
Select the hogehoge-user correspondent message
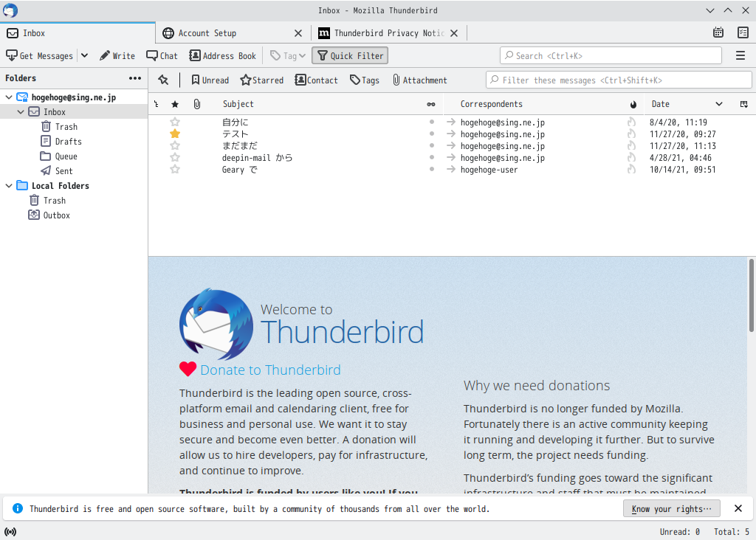point(452,170)
